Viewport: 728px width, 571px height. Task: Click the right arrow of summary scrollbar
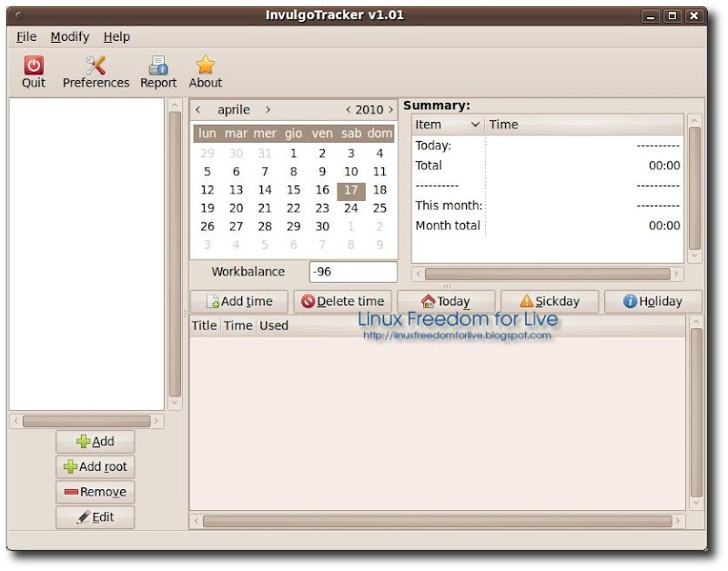(x=676, y=275)
